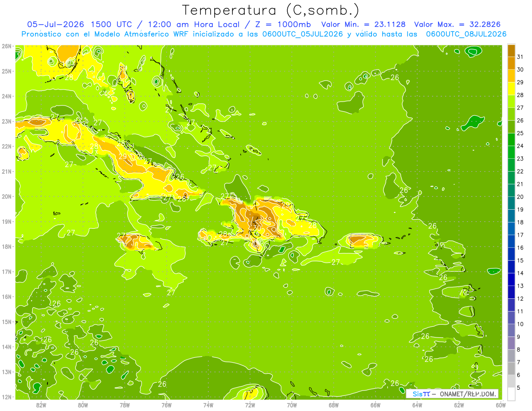This screenshot has height=411, width=532.
Task: Click the '82W' longitude axis label
Action: (x=41, y=405)
